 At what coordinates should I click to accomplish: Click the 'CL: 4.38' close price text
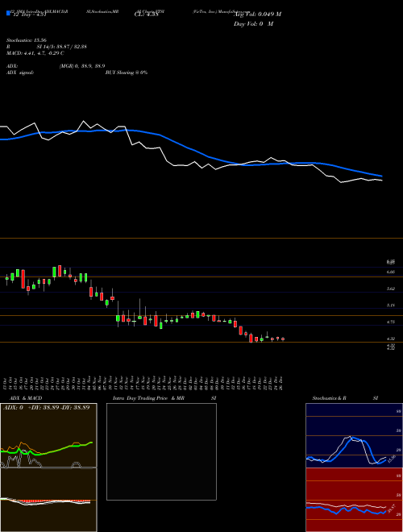147,15
